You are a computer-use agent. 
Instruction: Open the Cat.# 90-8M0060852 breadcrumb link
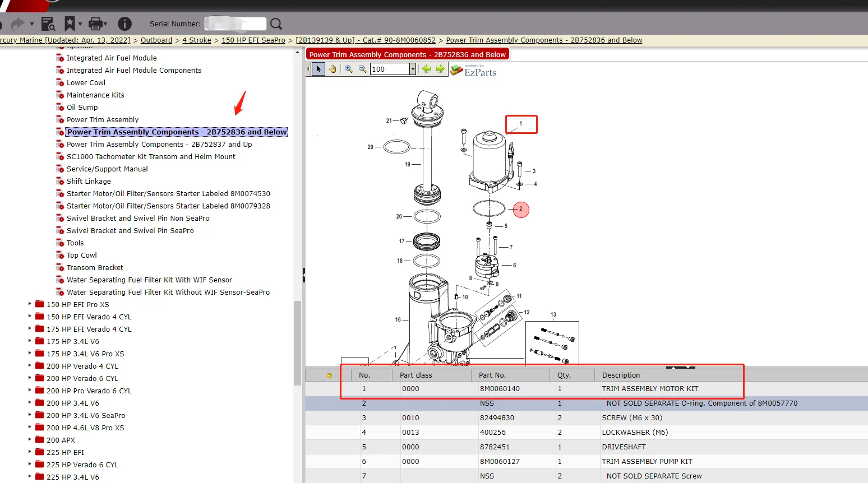pos(366,40)
